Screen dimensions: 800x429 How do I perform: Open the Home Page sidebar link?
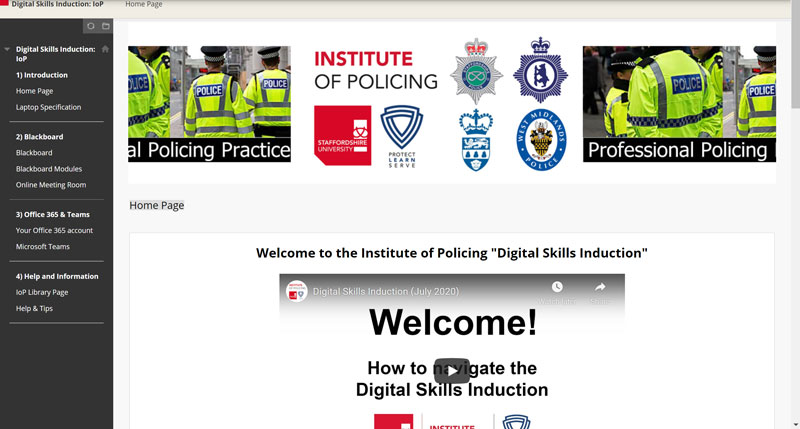pyautogui.click(x=34, y=91)
